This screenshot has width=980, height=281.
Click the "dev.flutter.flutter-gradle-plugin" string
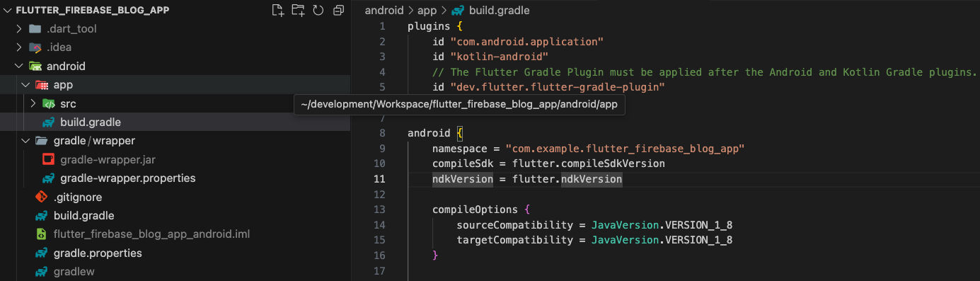558,88
